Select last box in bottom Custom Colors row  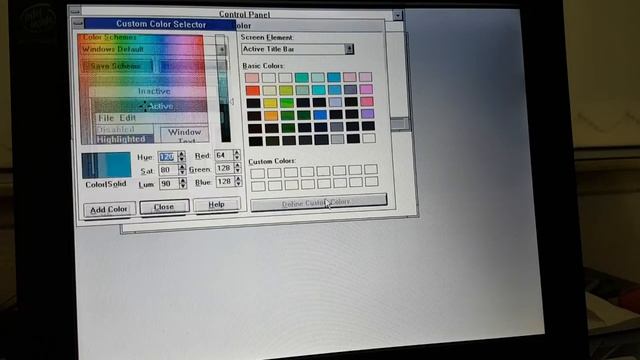(x=371, y=181)
